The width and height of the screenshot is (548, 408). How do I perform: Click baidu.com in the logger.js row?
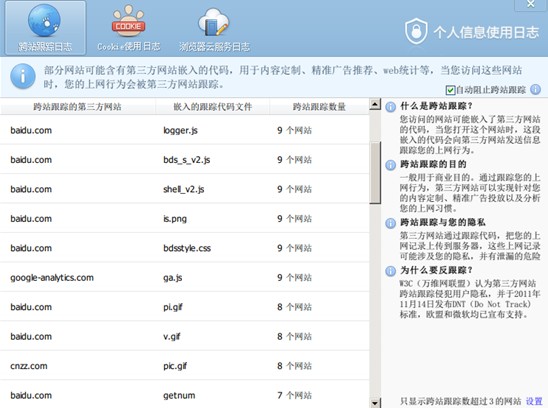coord(31,130)
